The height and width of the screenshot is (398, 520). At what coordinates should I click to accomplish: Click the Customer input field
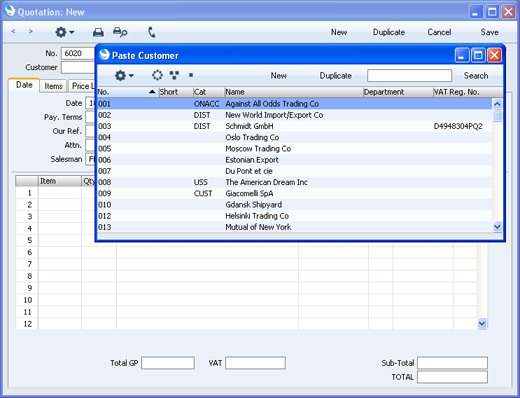click(x=78, y=67)
